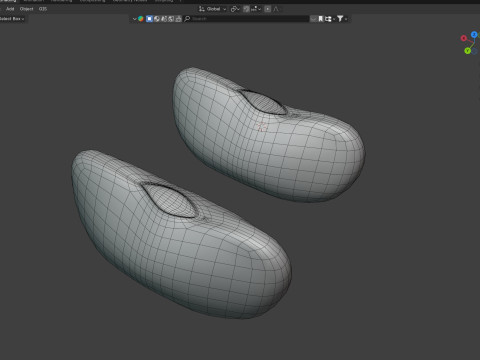Click the globe/world filter icon
This screenshot has width=480, height=360.
click(157, 19)
